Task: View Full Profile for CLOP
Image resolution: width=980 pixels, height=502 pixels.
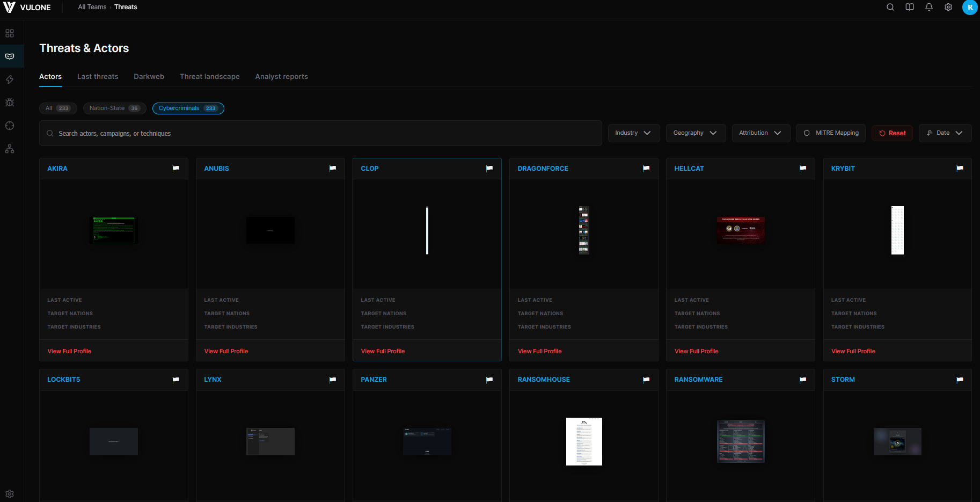Action: point(383,351)
